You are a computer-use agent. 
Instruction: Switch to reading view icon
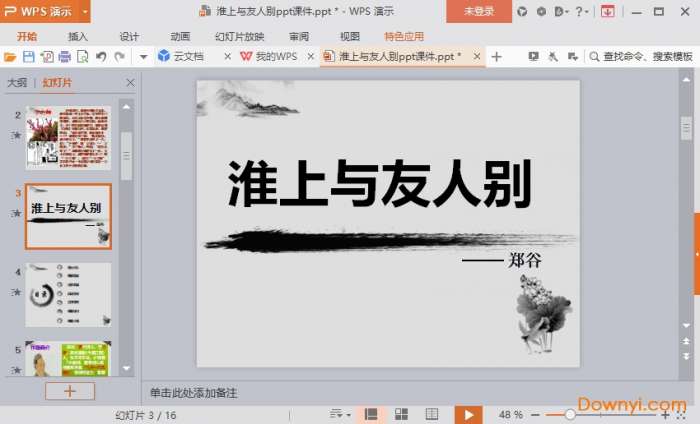coord(432,415)
